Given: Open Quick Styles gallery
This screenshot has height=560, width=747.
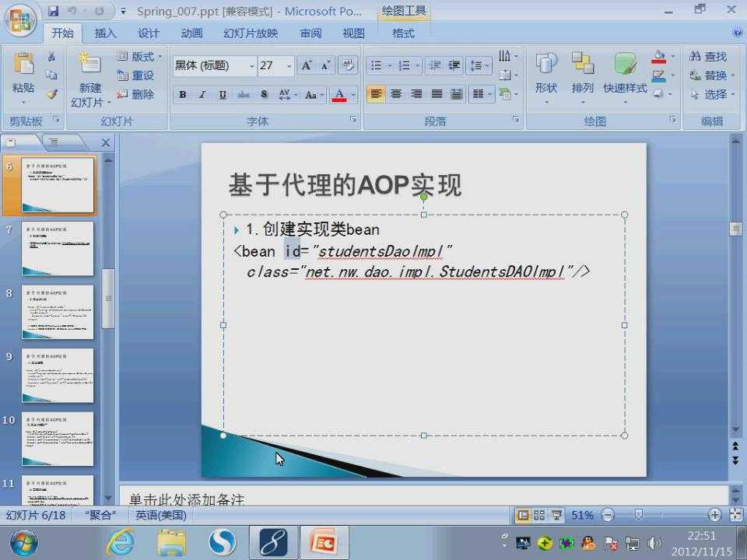Looking at the screenshot, I should click(x=625, y=63).
